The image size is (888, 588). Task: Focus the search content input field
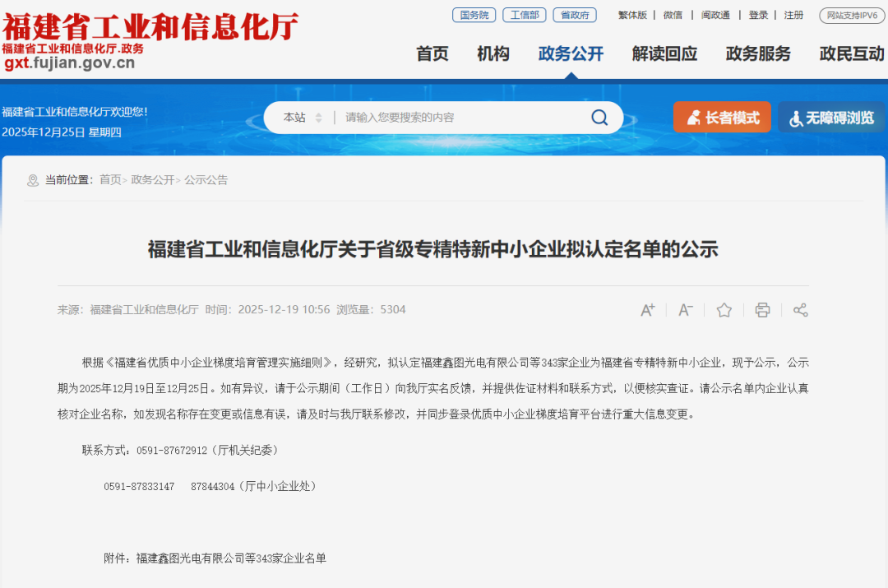click(461, 118)
